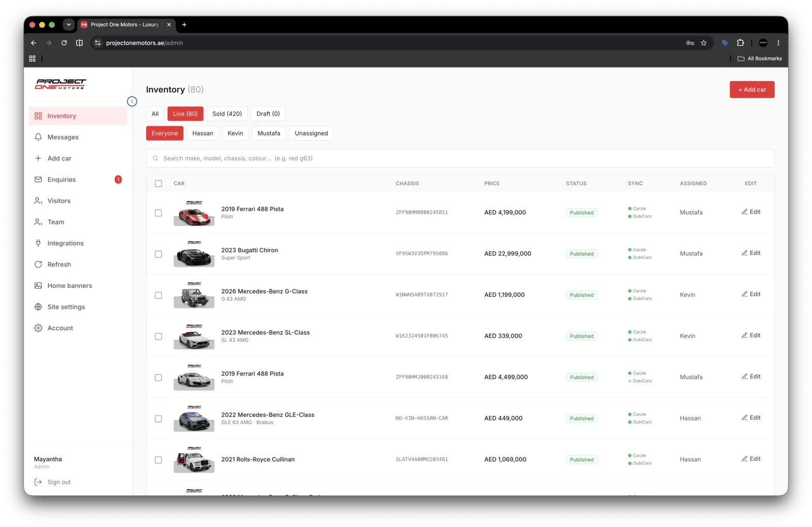Click the Project One Motors logo
Viewport: 812px width, 527px height.
point(60,84)
